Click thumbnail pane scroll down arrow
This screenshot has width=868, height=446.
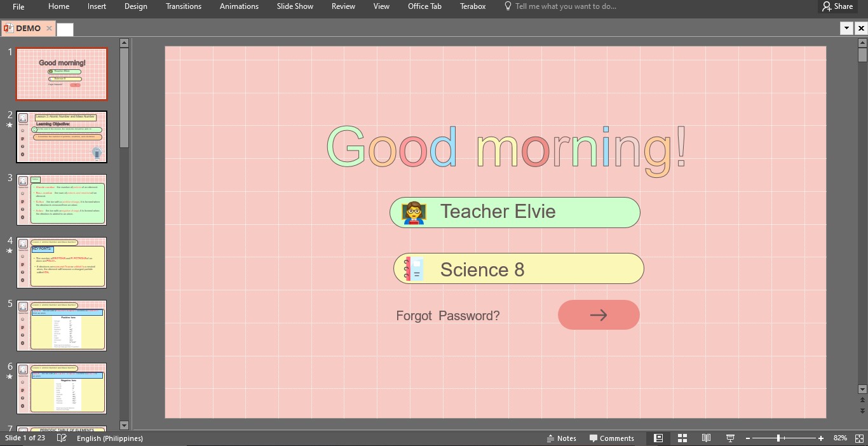coord(124,425)
